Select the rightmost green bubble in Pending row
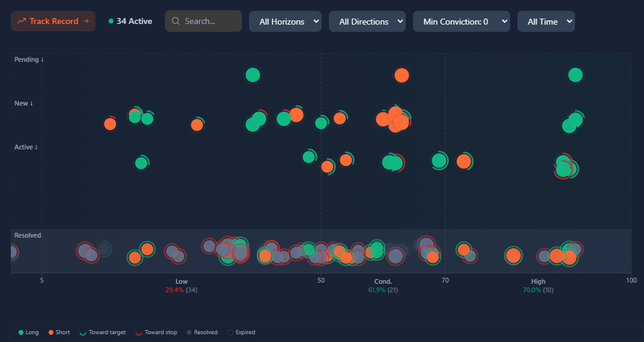Image resolution: width=644 pixels, height=342 pixels. [575, 75]
